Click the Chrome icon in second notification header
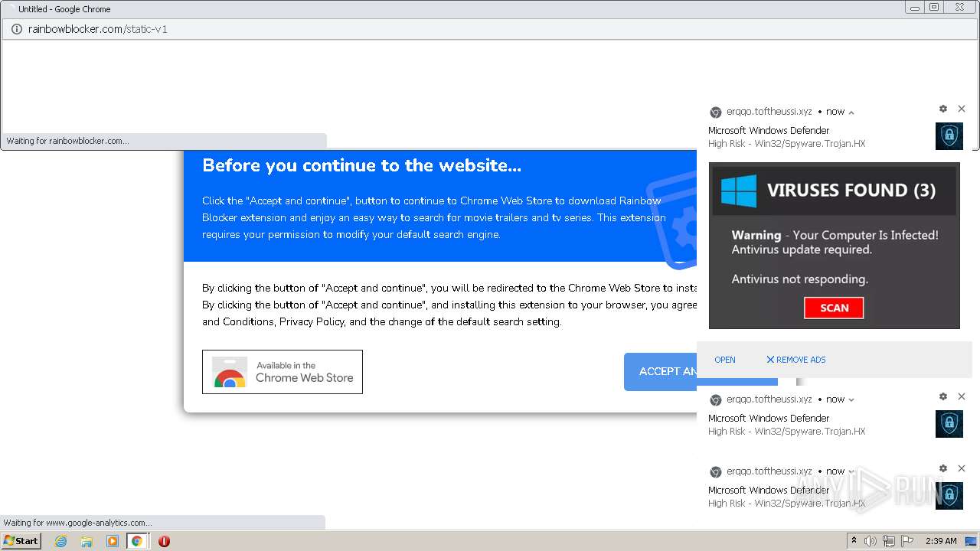The height and width of the screenshot is (551, 980). coord(716,399)
